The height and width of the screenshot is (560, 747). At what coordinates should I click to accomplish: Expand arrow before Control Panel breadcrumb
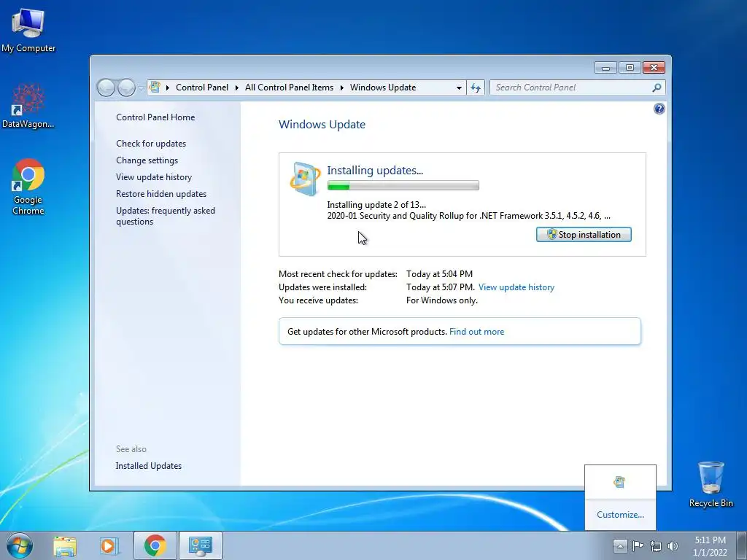[x=167, y=87]
